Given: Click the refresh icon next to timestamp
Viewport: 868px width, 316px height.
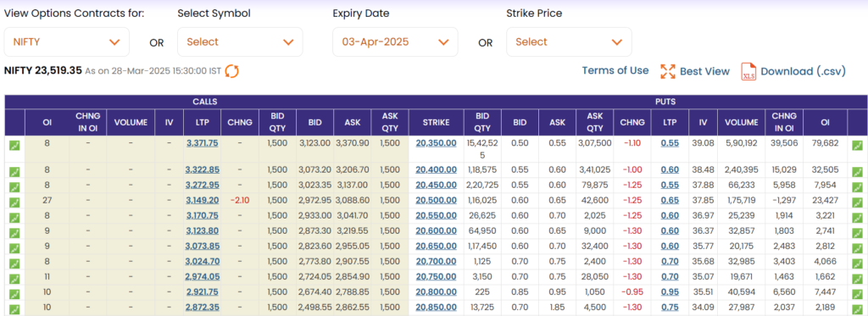Looking at the screenshot, I should click(232, 71).
